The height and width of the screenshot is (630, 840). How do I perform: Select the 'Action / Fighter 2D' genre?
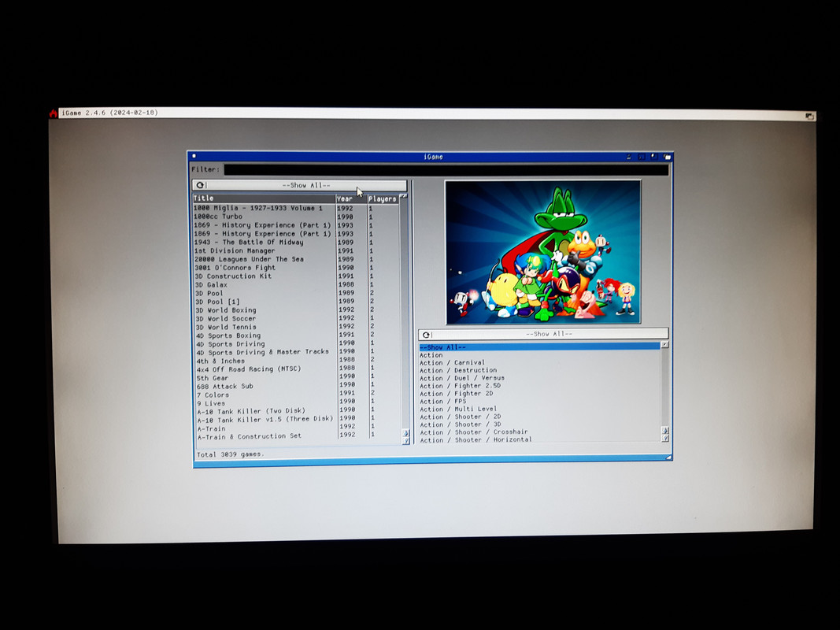(457, 393)
